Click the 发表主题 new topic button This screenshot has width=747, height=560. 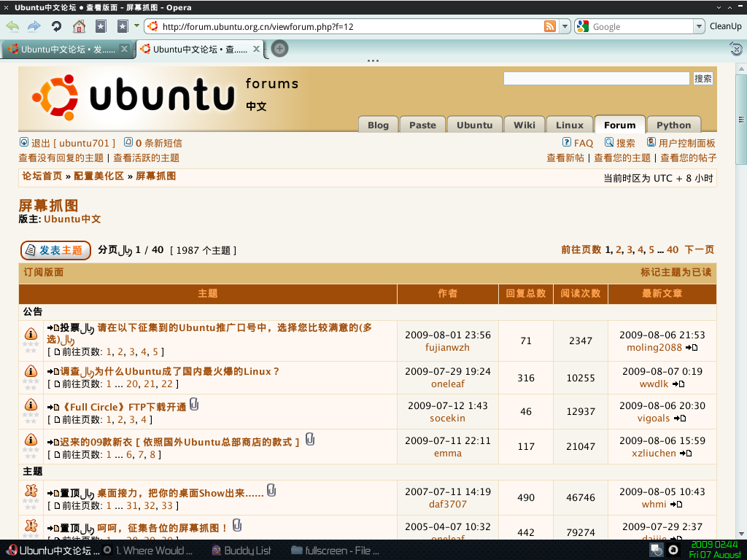tap(55, 250)
